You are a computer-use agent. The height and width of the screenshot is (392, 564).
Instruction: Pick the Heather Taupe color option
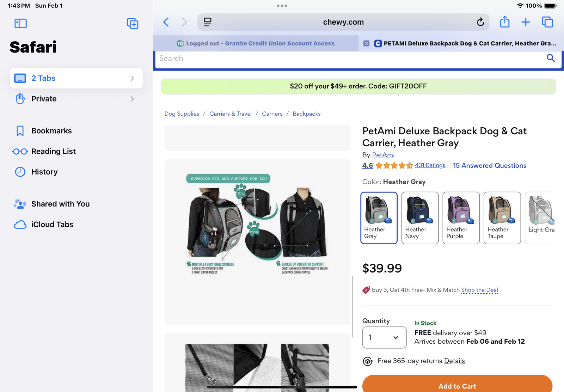point(502,218)
